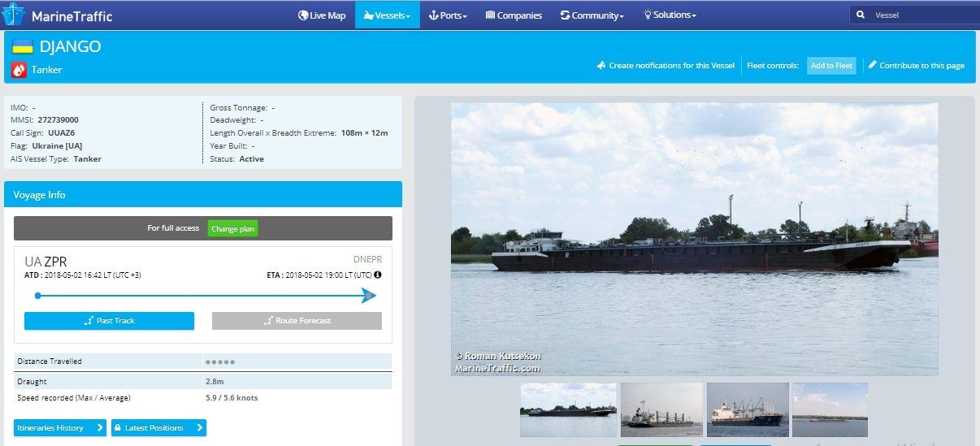Image resolution: width=980 pixels, height=446 pixels.
Task: Click the lock icon on Latest Positions
Action: pos(117,427)
